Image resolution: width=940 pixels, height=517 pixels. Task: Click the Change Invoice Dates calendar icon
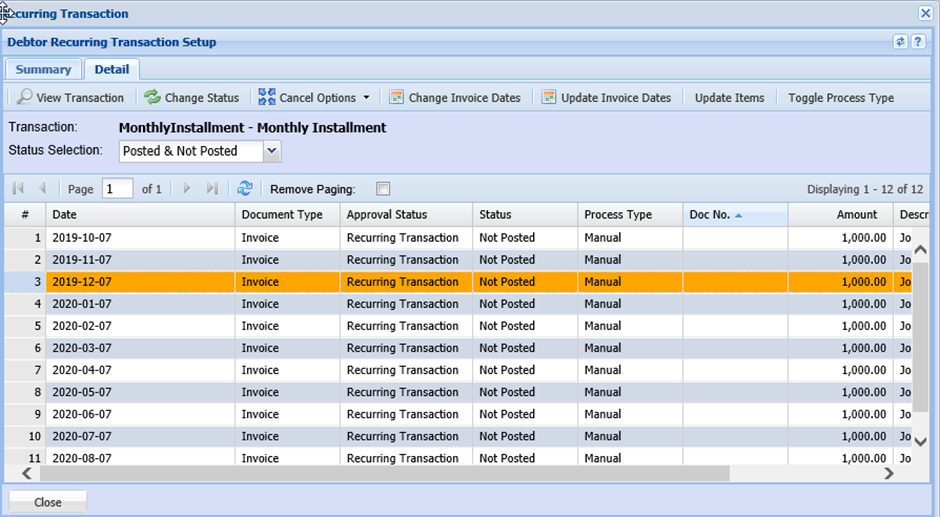[x=397, y=98]
